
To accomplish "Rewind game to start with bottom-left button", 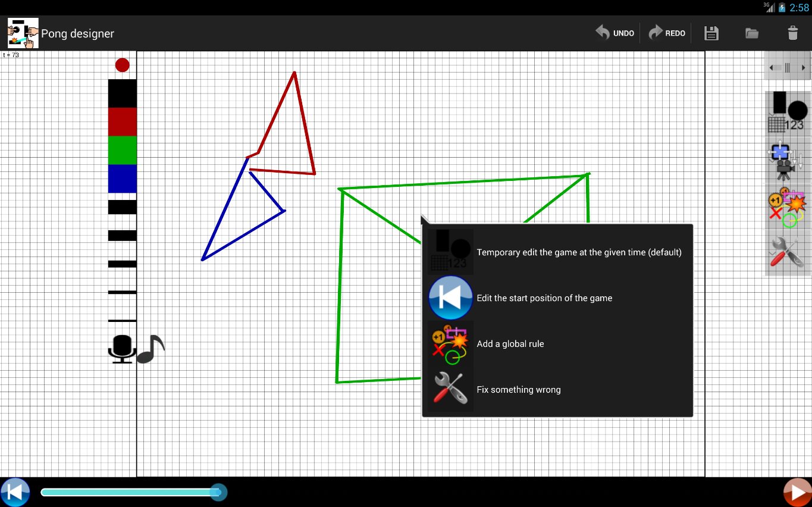I will coord(15,492).
